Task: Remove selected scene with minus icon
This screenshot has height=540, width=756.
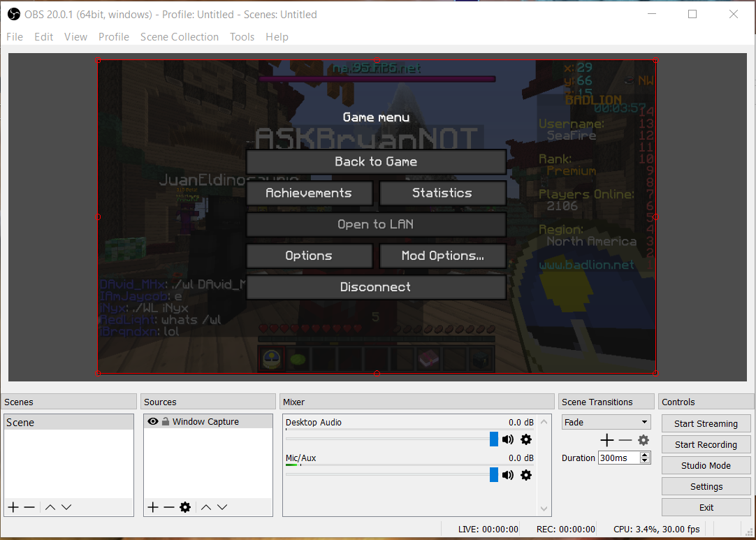Action: click(29, 507)
